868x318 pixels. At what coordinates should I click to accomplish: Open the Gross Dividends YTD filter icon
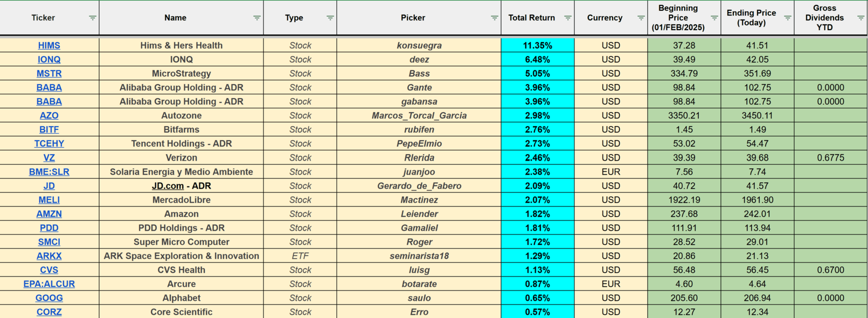pos(861,18)
